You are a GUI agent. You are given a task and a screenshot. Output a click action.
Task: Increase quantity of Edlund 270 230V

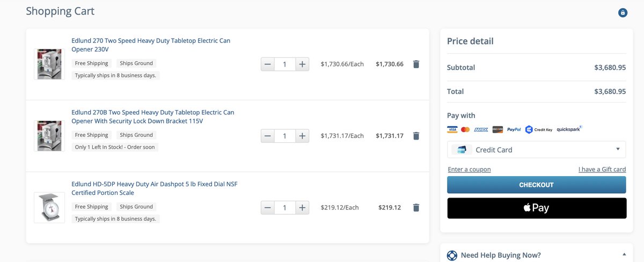pyautogui.click(x=302, y=64)
